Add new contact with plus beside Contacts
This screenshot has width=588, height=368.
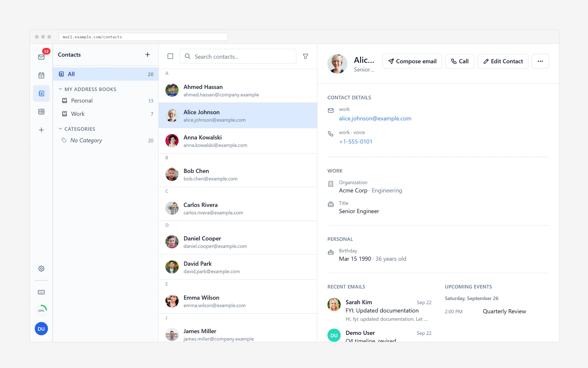[x=147, y=55]
